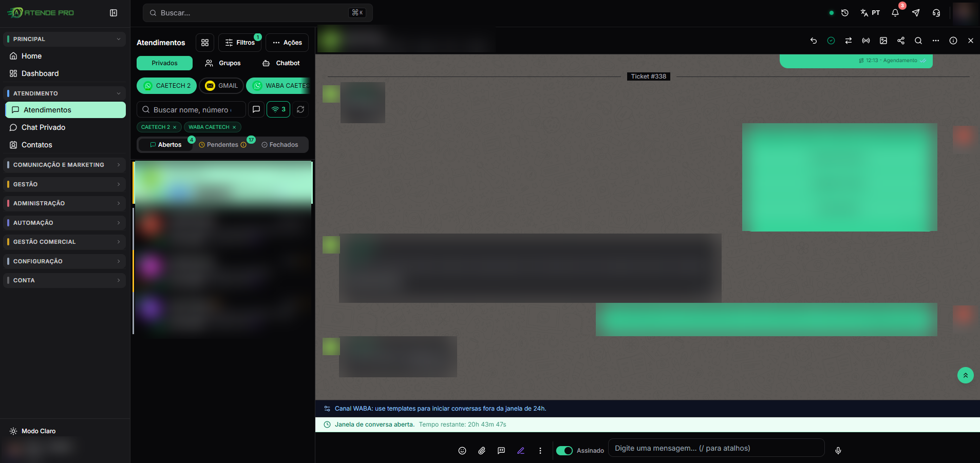Select the Abertos tickets tab
Viewport: 980px width, 463px height.
165,145
